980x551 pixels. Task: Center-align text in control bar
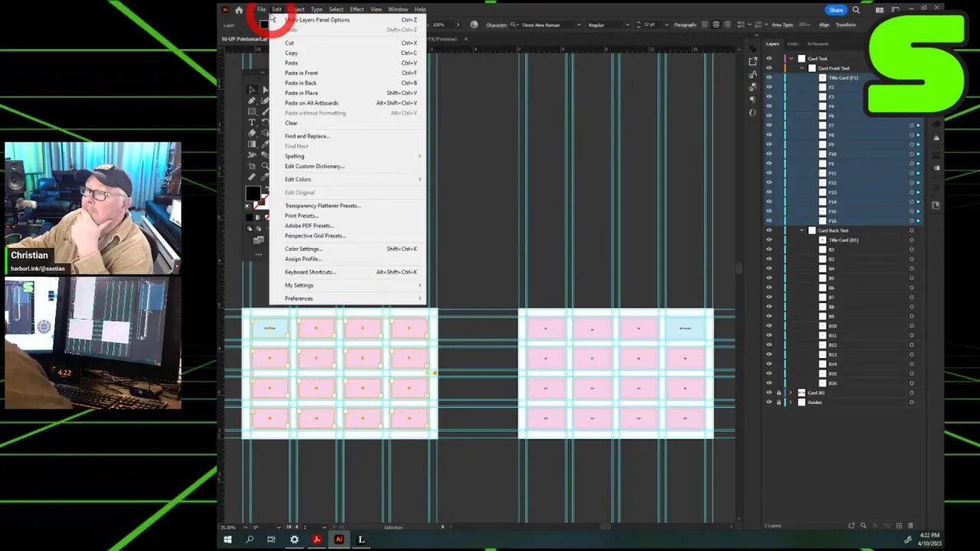pos(716,24)
